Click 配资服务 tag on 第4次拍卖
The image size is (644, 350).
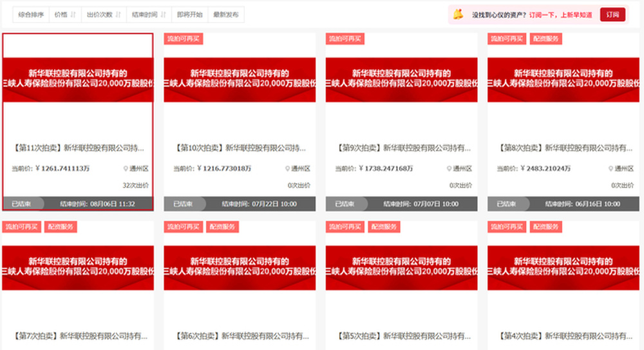point(546,227)
